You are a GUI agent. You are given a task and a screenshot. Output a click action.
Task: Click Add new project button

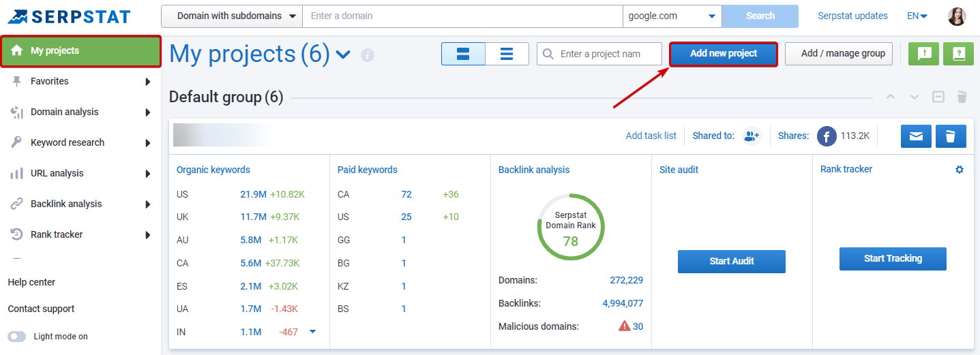click(724, 54)
